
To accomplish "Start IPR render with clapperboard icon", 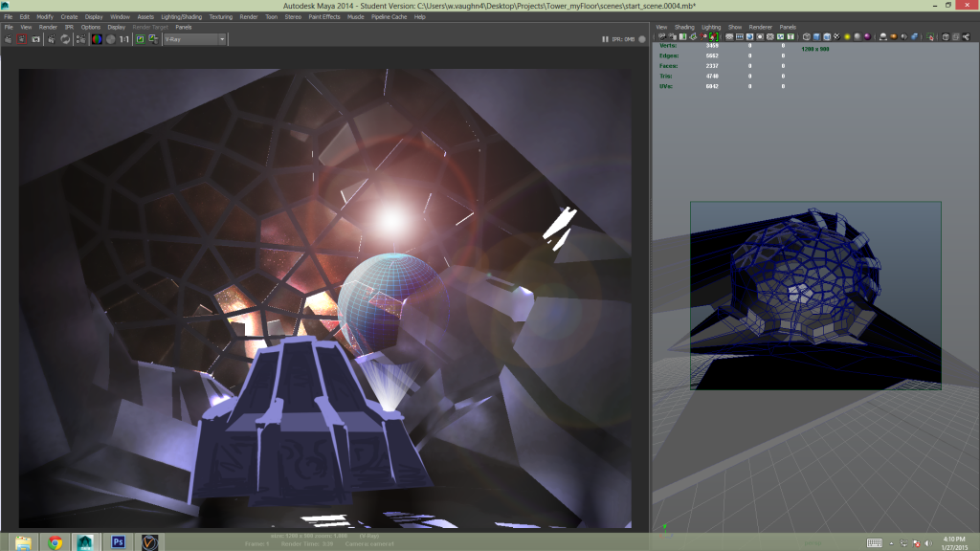I will point(52,38).
